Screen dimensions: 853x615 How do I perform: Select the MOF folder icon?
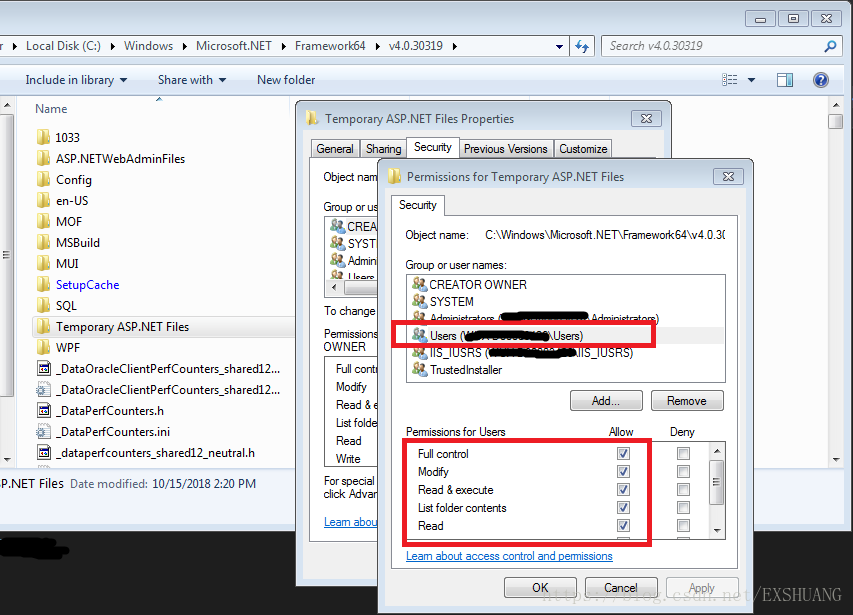[x=44, y=221]
